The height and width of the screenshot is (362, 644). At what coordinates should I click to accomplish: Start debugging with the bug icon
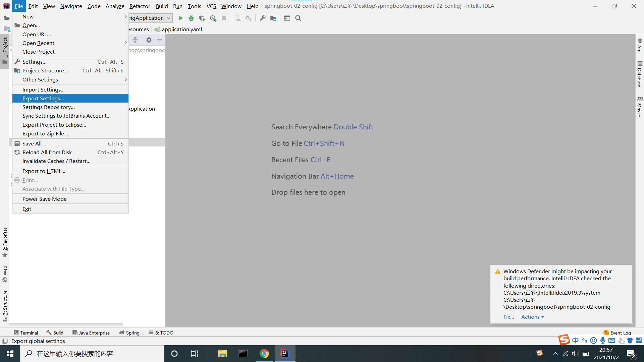pyautogui.click(x=191, y=18)
